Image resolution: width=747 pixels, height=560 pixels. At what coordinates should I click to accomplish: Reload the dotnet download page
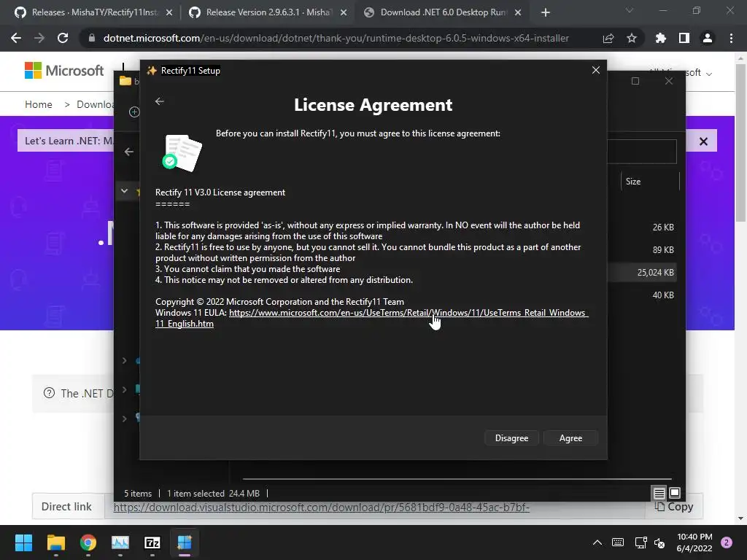coord(63,38)
